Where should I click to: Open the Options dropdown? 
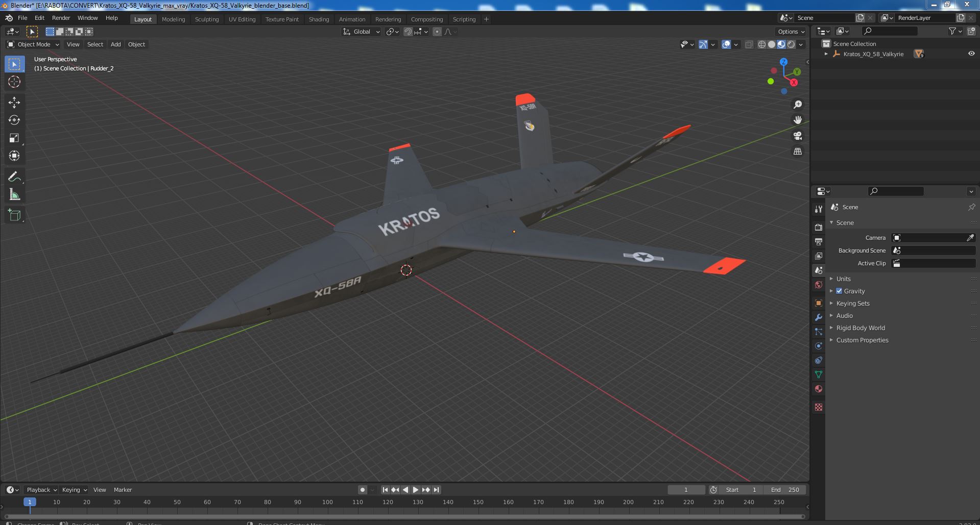[791, 32]
